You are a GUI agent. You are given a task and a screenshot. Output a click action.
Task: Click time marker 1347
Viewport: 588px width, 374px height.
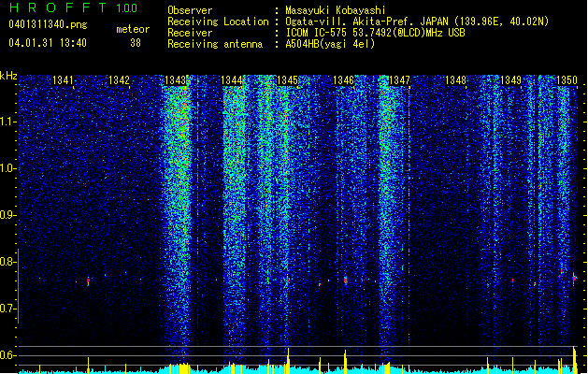pyautogui.click(x=399, y=80)
